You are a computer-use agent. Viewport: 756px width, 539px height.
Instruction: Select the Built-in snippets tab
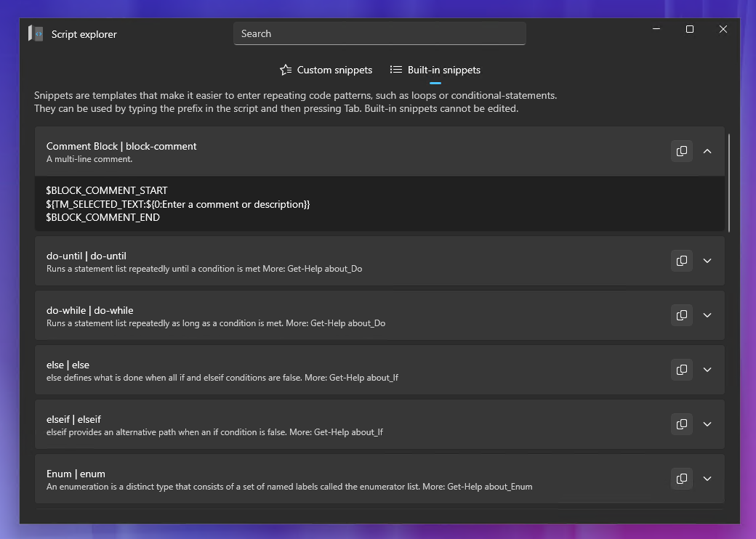[435, 70]
